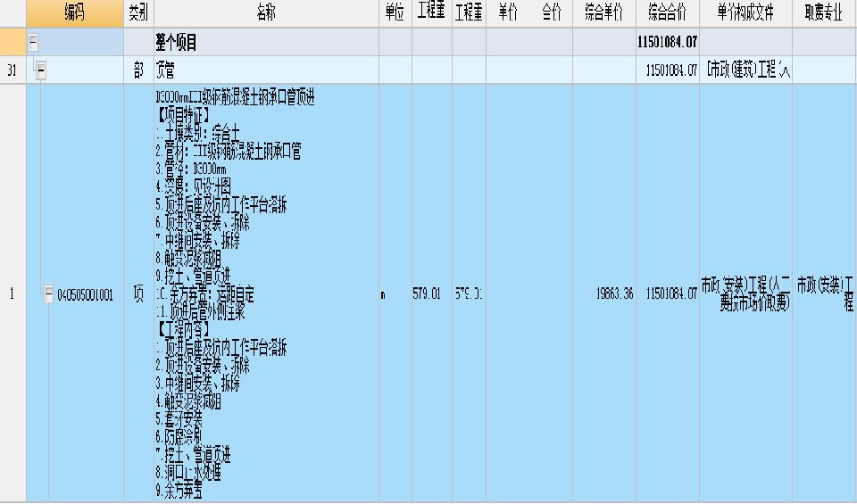Click the 编码 column header
The image size is (857, 504).
pyautogui.click(x=75, y=13)
